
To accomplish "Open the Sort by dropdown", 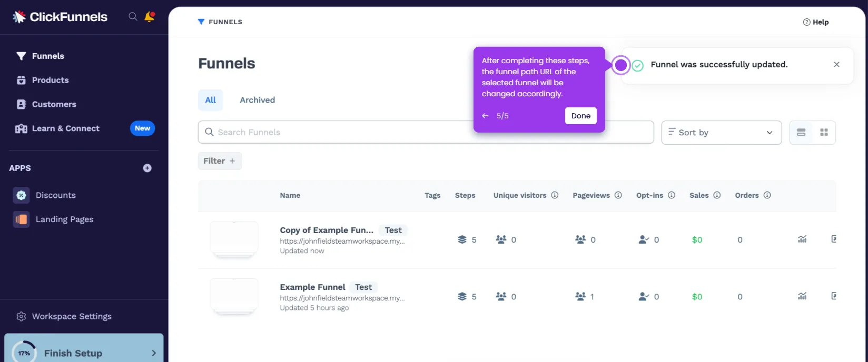I will tap(721, 132).
